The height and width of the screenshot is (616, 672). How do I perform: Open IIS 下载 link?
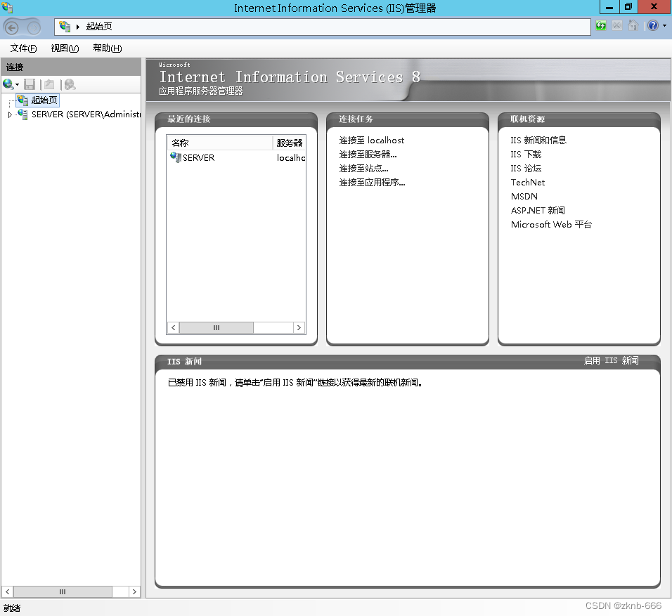tap(526, 155)
